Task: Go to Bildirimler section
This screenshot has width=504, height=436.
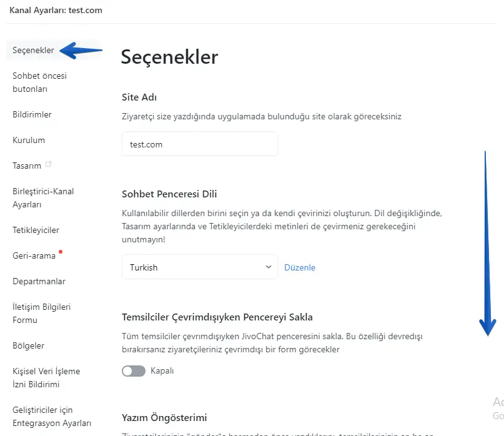Action: pos(32,115)
